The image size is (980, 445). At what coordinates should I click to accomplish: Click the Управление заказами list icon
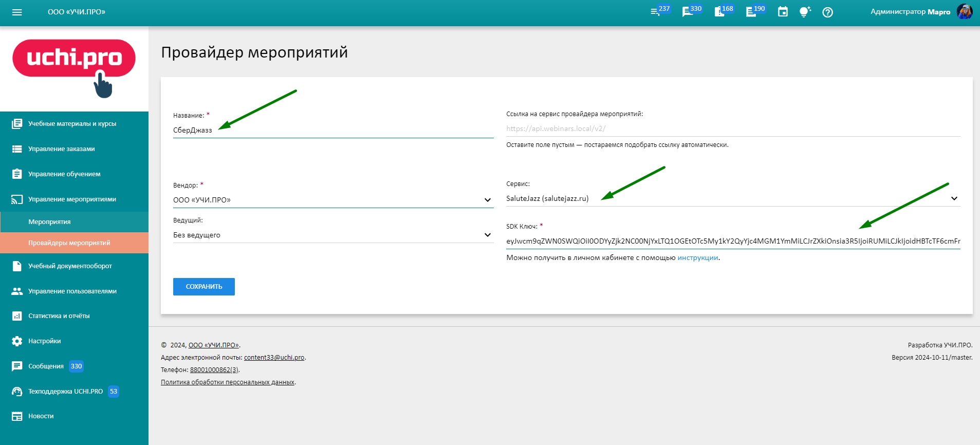[x=17, y=149]
